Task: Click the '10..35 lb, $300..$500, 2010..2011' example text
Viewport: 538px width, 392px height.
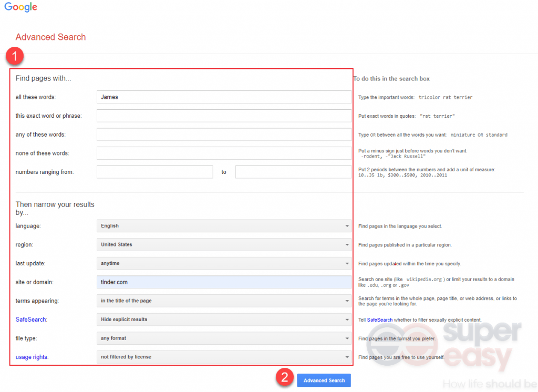Action: coord(402,175)
